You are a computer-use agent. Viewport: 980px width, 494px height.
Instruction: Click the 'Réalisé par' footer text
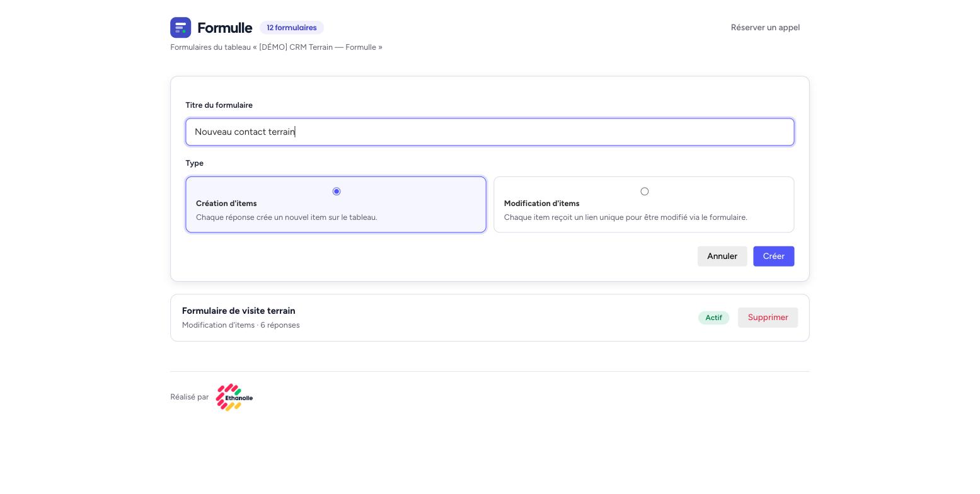[189, 397]
